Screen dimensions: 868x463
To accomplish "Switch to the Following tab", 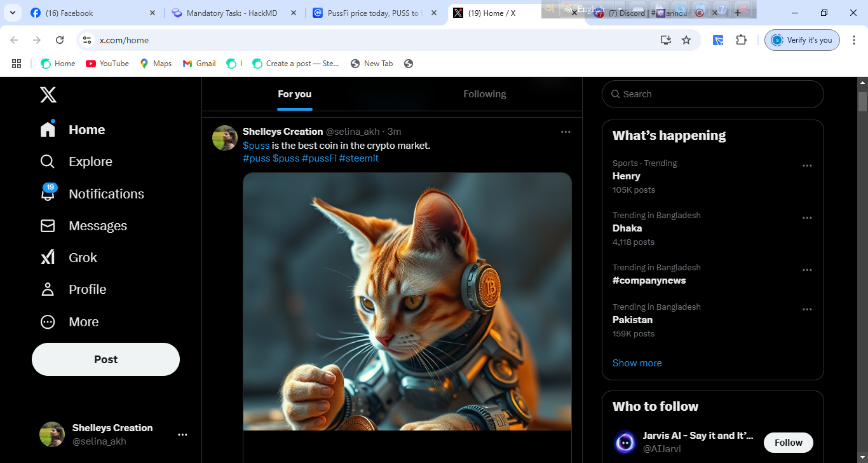I will pyautogui.click(x=485, y=94).
